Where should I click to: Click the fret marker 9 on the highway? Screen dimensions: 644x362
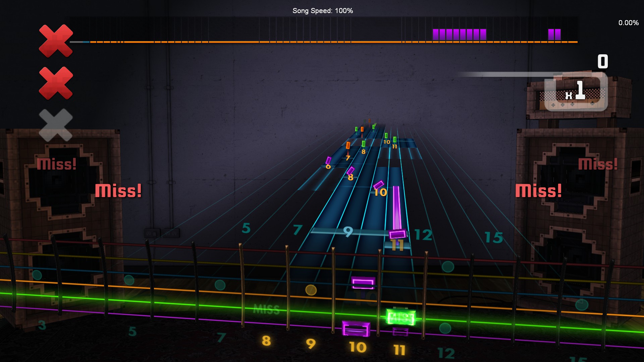tap(348, 231)
